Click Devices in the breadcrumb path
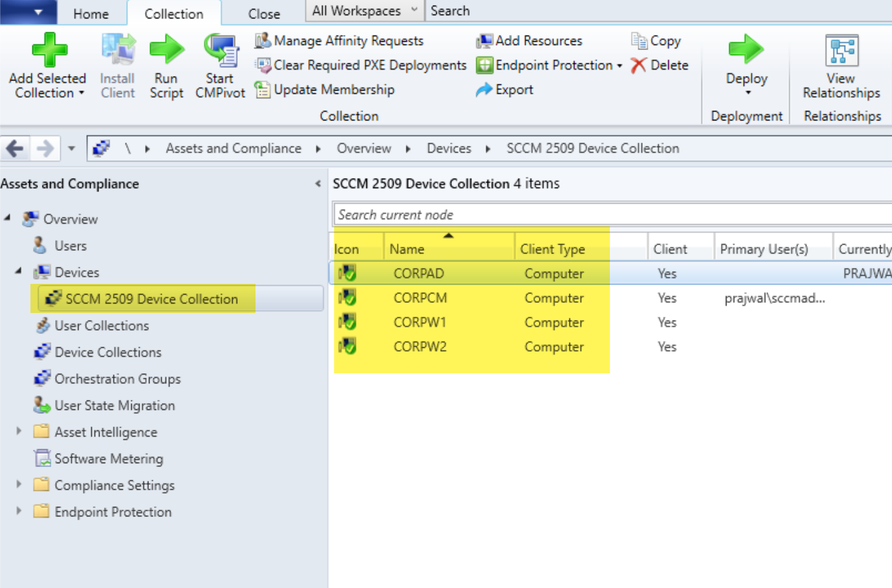 [449, 148]
